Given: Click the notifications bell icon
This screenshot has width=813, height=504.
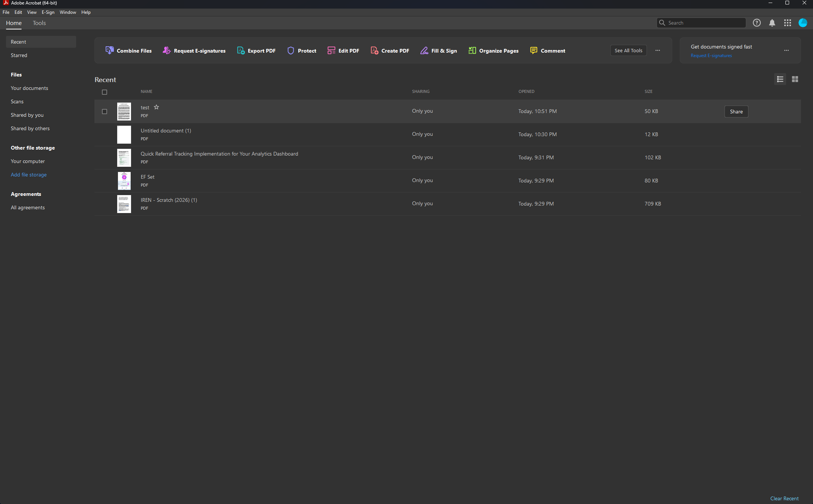Looking at the screenshot, I should 772,23.
